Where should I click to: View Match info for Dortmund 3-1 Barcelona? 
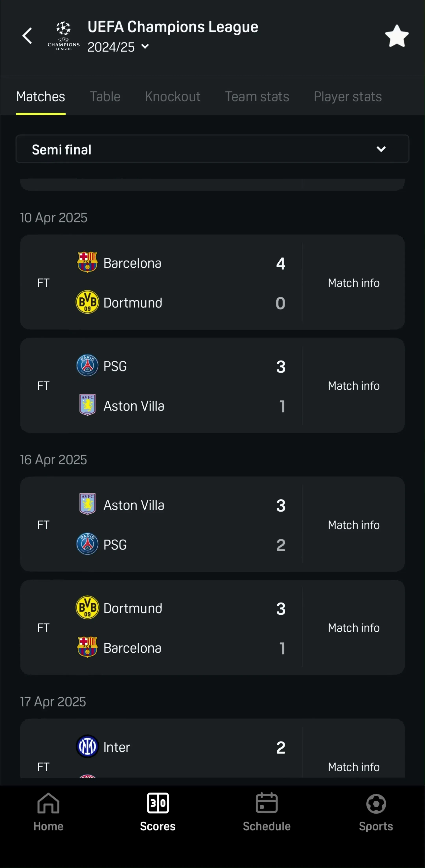click(354, 627)
